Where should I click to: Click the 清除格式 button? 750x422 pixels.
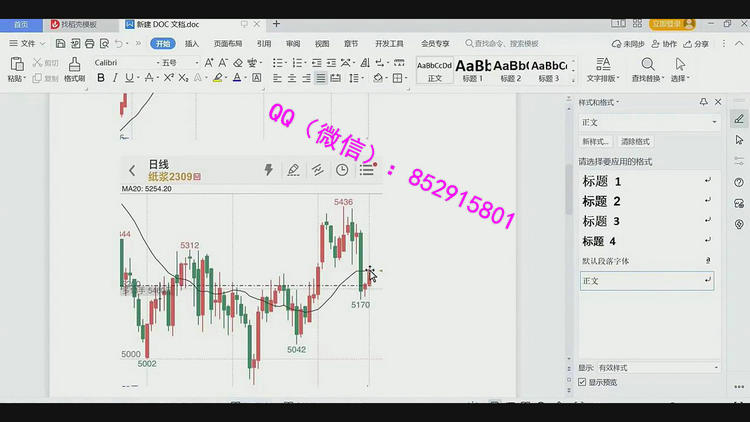pos(635,142)
